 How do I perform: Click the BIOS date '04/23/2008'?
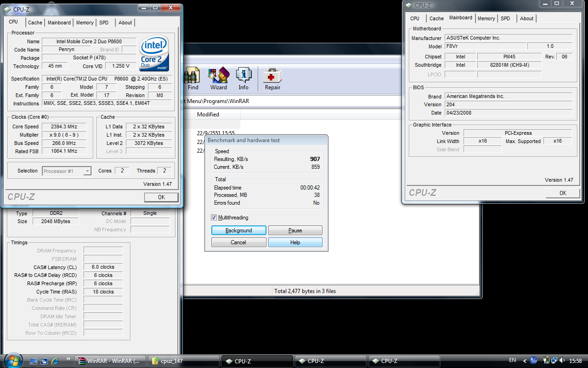click(509, 113)
